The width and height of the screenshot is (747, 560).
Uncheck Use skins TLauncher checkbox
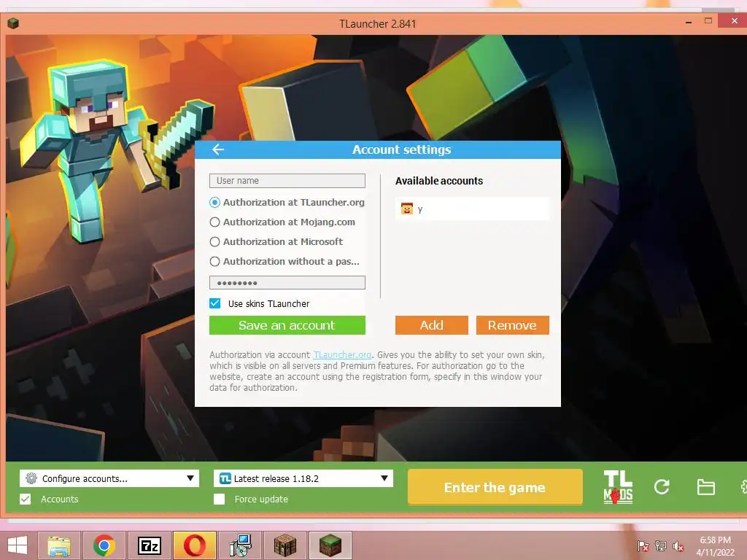tap(215, 303)
